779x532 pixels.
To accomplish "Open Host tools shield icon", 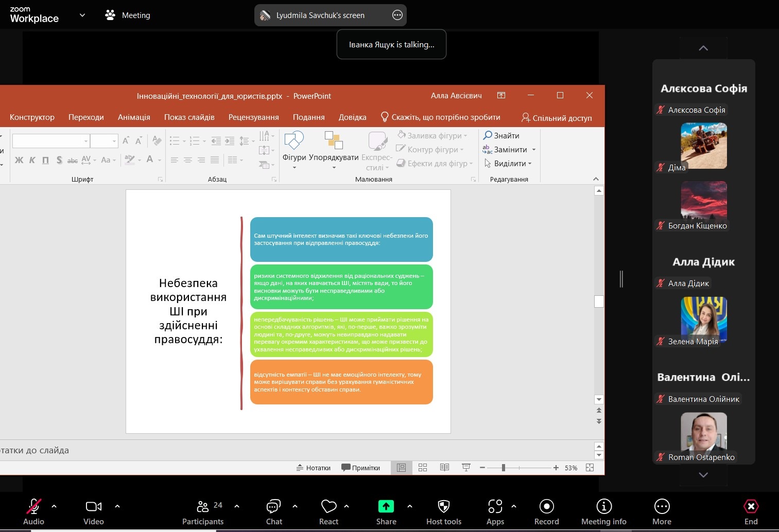I will [443, 507].
